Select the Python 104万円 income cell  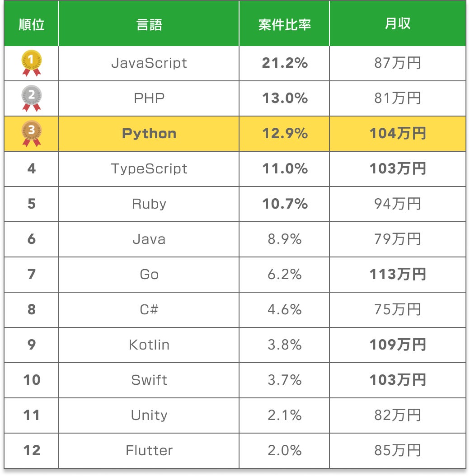[x=398, y=134]
